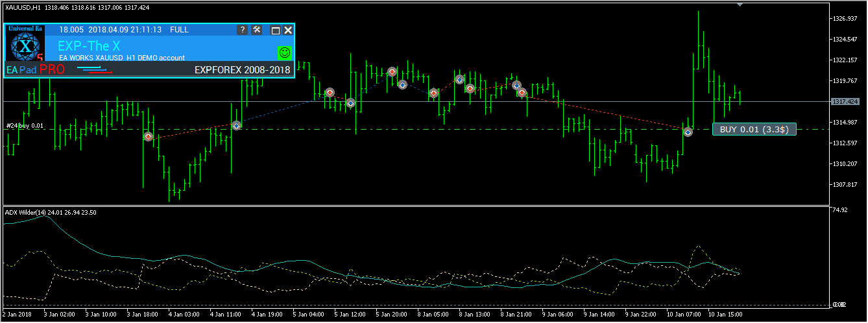This screenshot has height=323, width=868.
Task: Click the blue buy arrow near 4 Jan 11:00
Action: [236, 125]
